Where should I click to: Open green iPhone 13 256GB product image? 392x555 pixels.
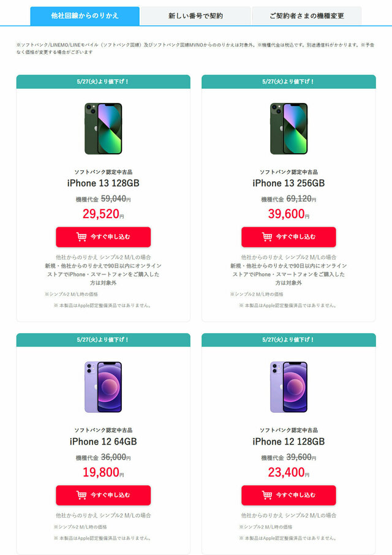coord(288,129)
